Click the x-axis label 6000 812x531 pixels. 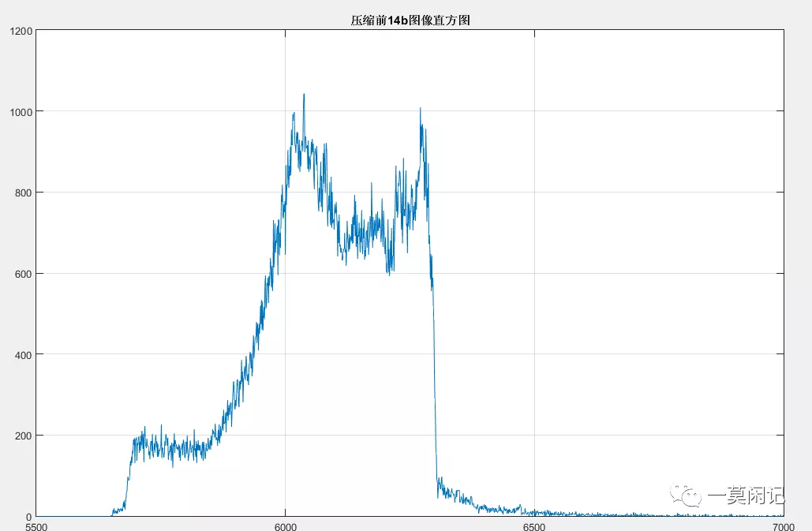[x=286, y=527]
